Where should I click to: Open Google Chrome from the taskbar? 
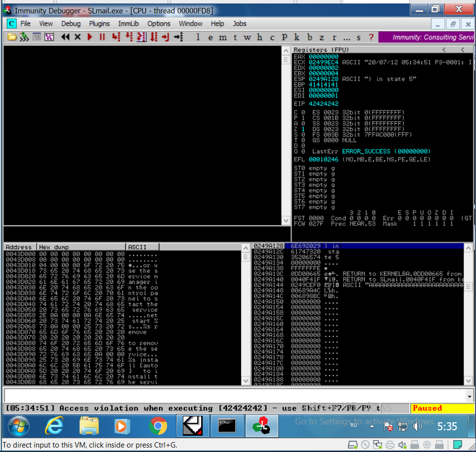pyautogui.click(x=158, y=426)
